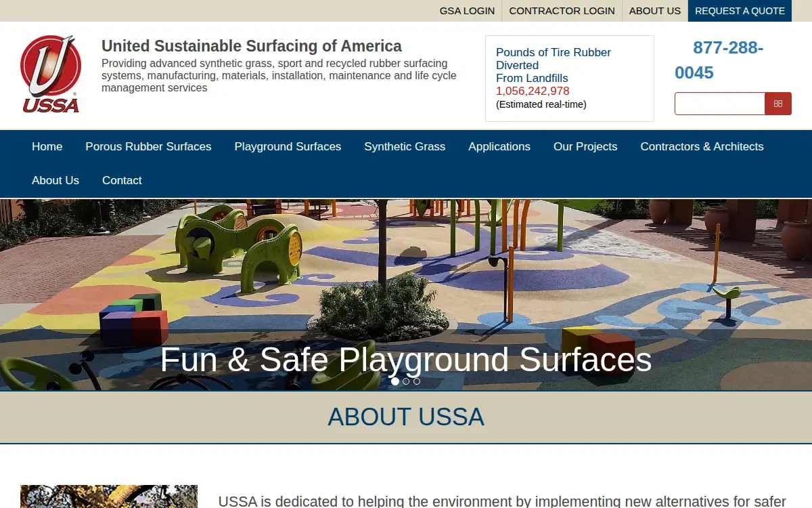Viewport: 812px width, 508px height.
Task: Open Applications menu item
Action: pos(499,147)
